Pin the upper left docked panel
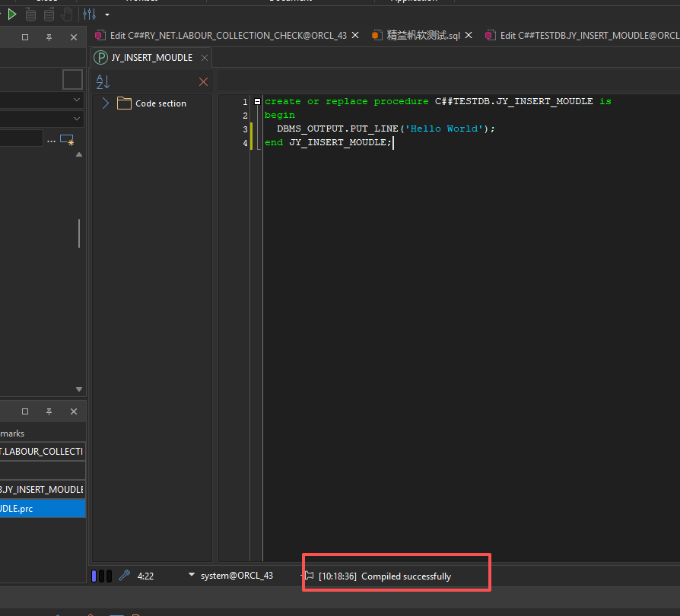The image size is (680, 616). pyautogui.click(x=49, y=37)
